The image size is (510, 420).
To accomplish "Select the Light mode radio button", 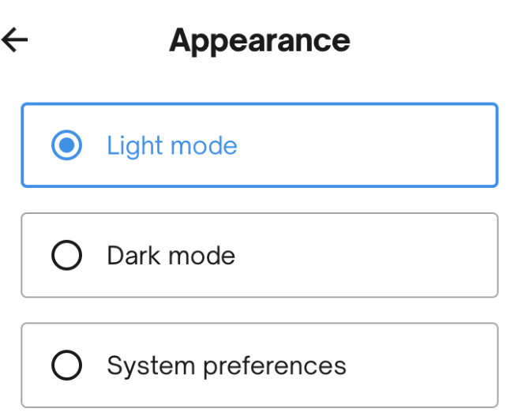I will tap(66, 146).
